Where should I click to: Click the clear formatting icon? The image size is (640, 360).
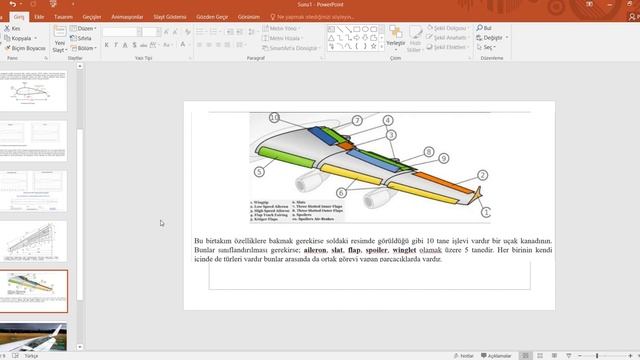tap(187, 32)
